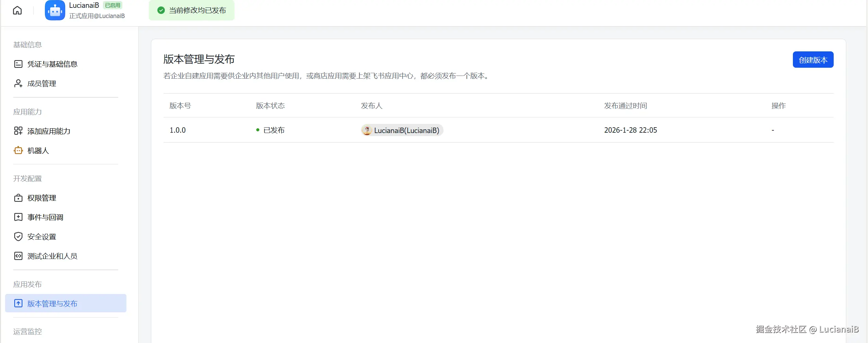Viewport: 868px width, 343px height.
Task: Select 版本管理与发布 in the sidebar
Action: click(x=66, y=303)
